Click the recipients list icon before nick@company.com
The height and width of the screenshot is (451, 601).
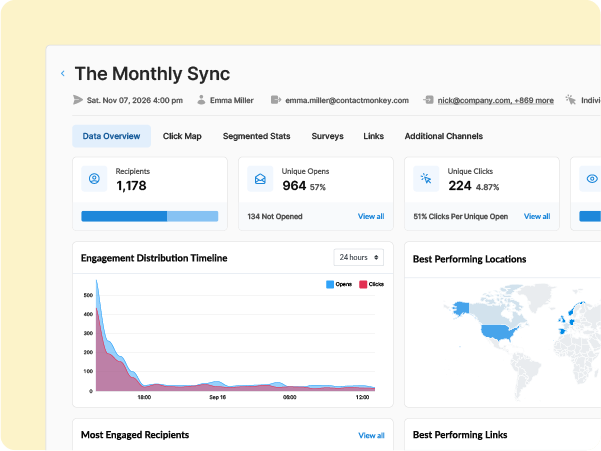(428, 100)
